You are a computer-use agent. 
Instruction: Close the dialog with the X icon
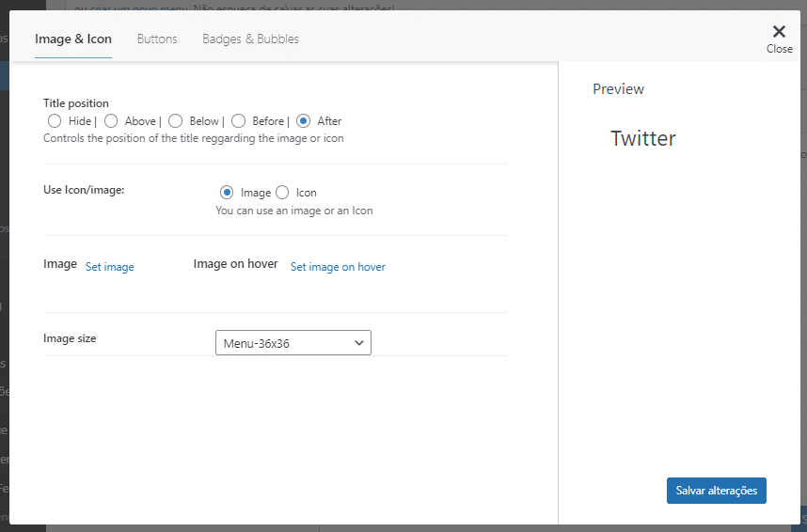pyautogui.click(x=779, y=33)
